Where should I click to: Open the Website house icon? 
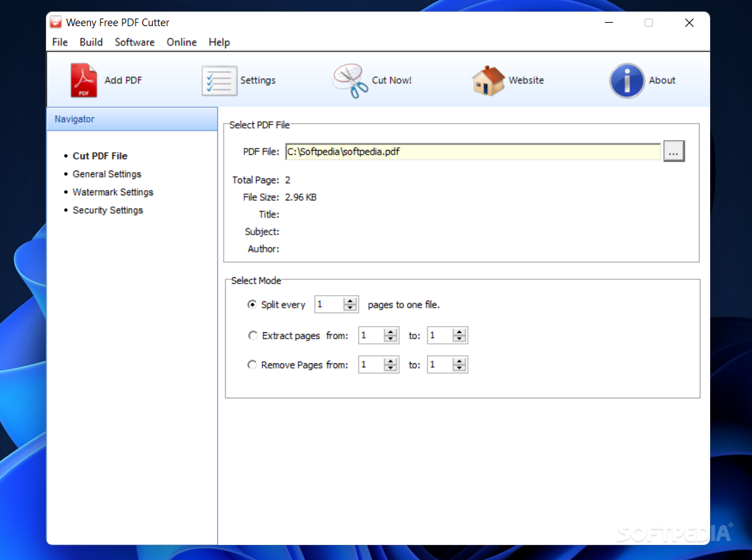click(x=488, y=80)
